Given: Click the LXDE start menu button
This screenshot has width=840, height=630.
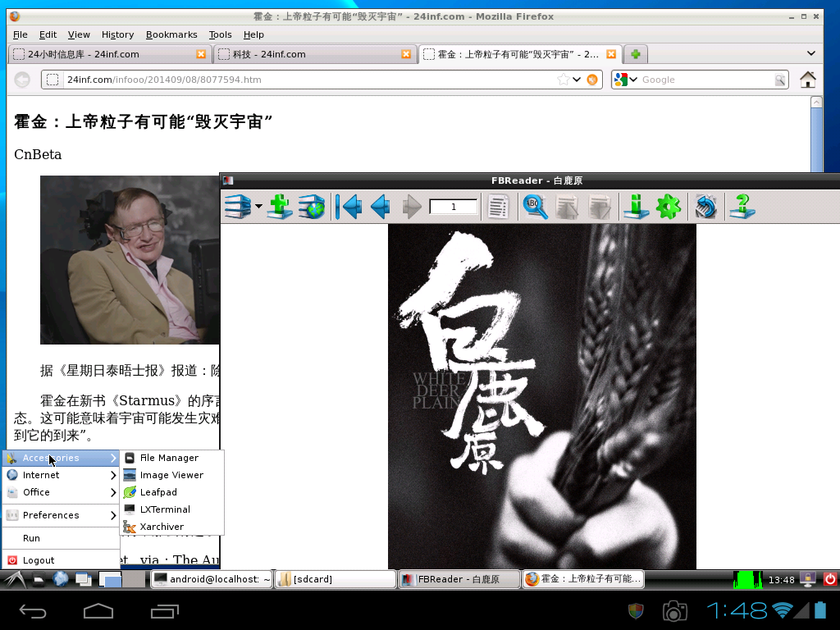Looking at the screenshot, I should point(14,579).
